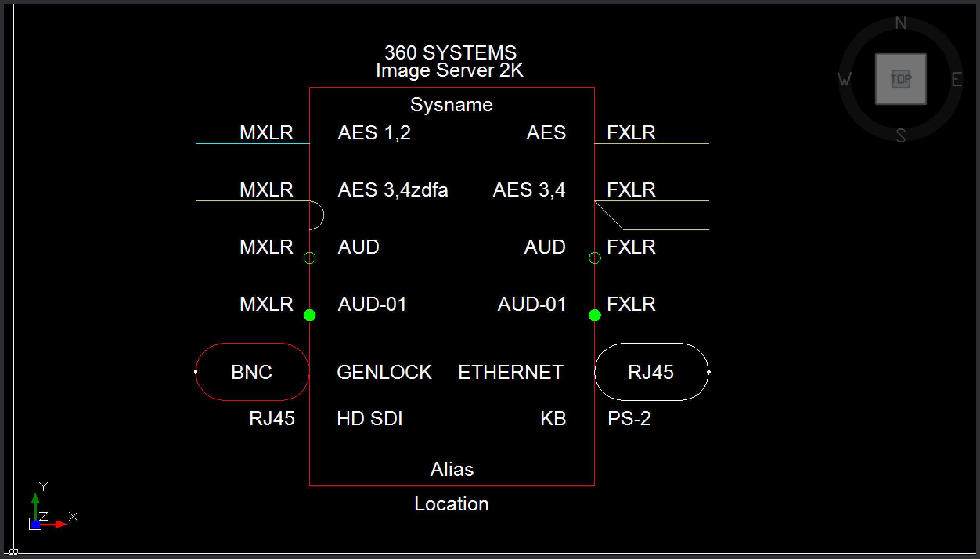Click the '360 SYSTEMS' title text
The image size is (980, 559).
click(450, 52)
